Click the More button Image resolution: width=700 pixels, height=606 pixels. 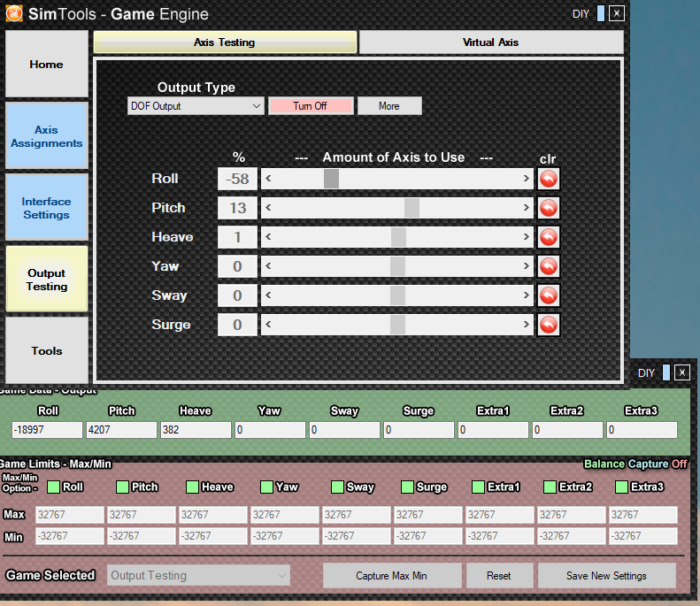click(x=389, y=106)
